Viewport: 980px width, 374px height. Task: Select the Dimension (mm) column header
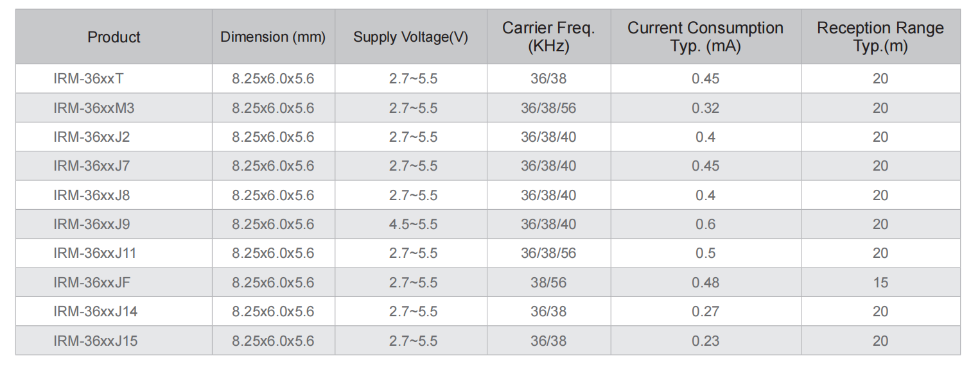click(x=273, y=37)
